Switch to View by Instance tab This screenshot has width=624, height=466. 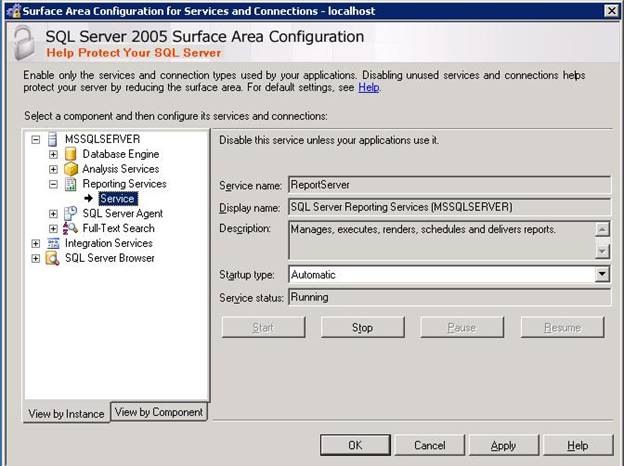click(66, 413)
